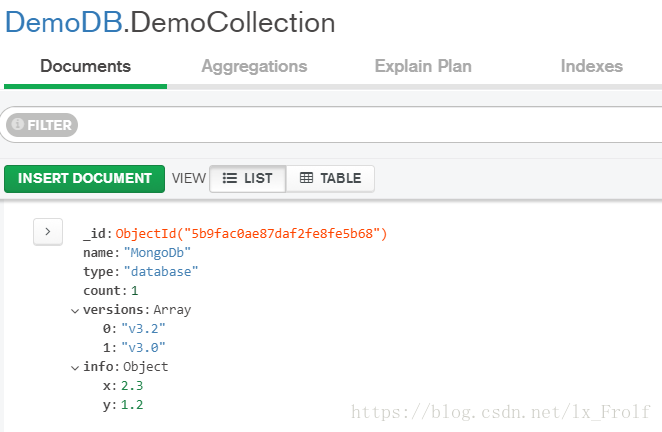662x432 pixels.
Task: Click the name value "MongoDb"
Action: pyautogui.click(x=157, y=253)
